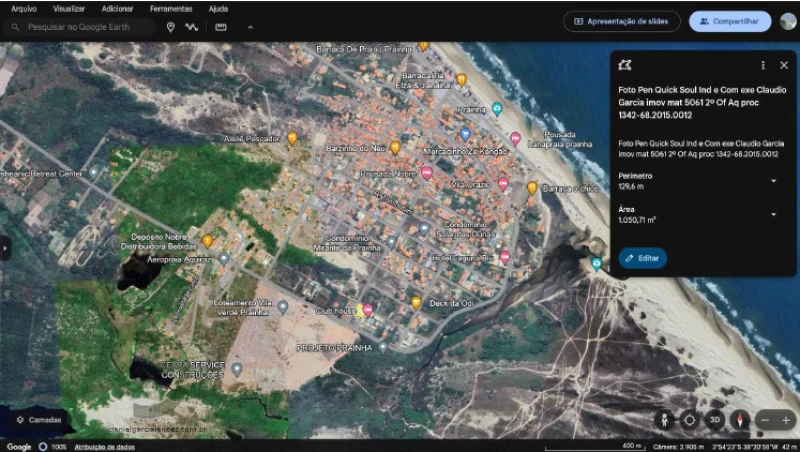Image resolution: width=800 pixels, height=452 pixels.
Task: Open the three-dot options in info panel
Action: click(763, 65)
